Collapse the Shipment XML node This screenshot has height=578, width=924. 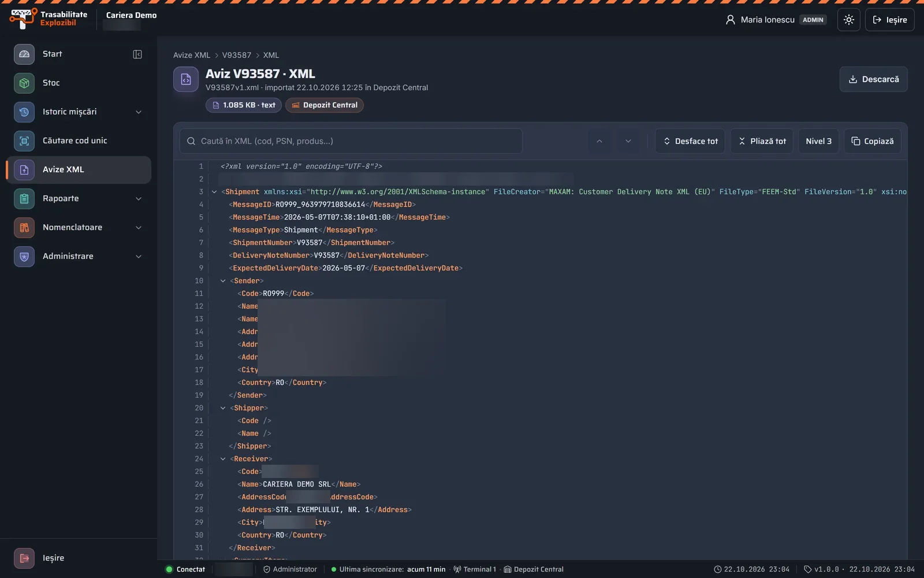coord(214,192)
